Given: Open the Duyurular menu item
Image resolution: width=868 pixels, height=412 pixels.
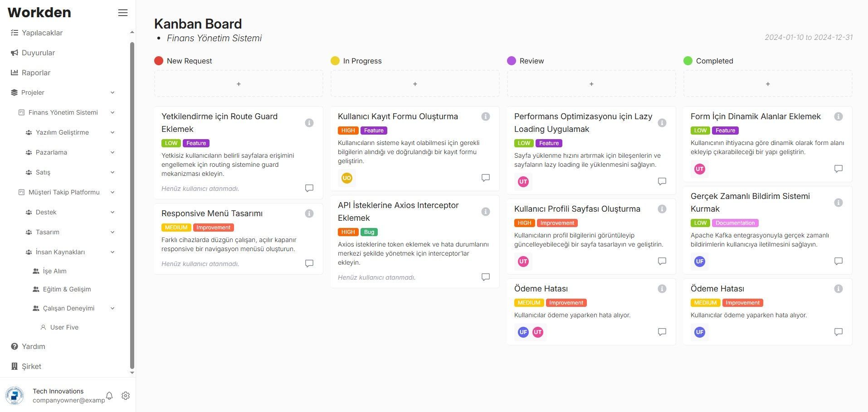Looking at the screenshot, I should coord(38,53).
